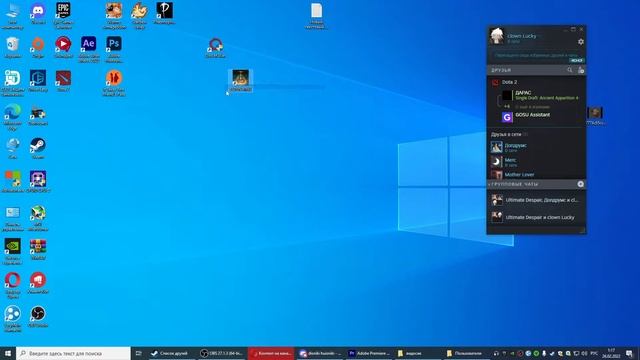Click the Windows Start button

coord(8,353)
